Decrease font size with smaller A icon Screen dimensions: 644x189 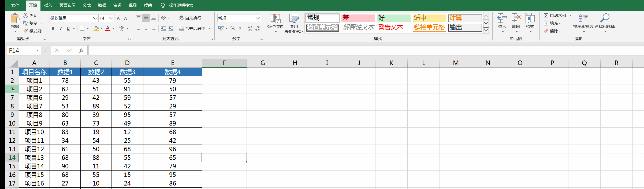pos(126,18)
